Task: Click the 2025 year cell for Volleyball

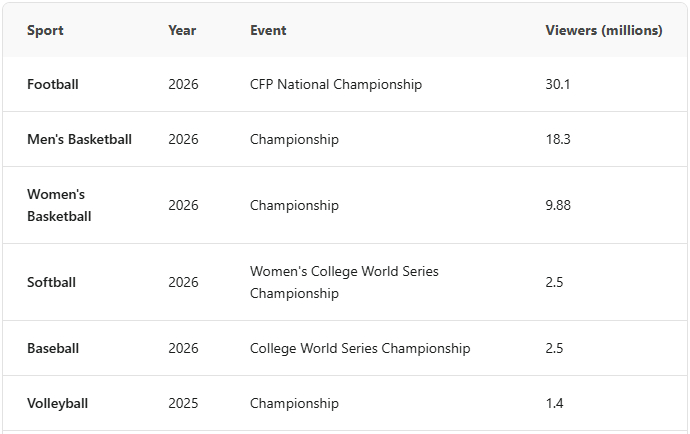Action: tap(183, 403)
